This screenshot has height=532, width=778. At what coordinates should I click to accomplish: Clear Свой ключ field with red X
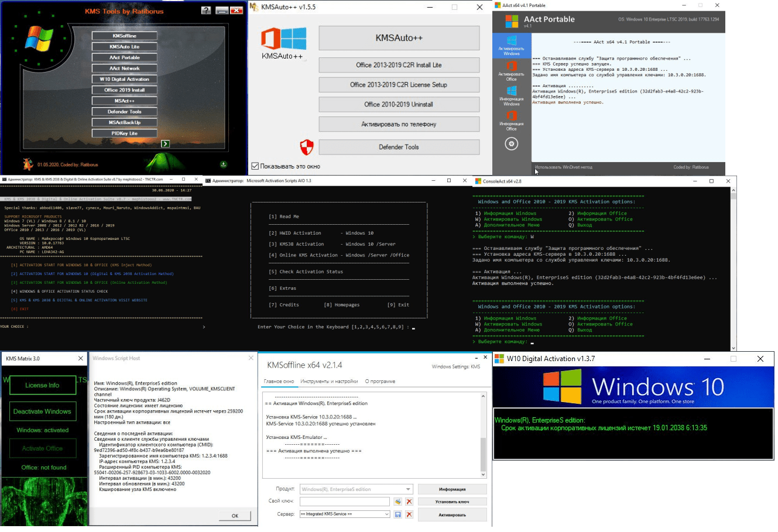[x=409, y=502]
